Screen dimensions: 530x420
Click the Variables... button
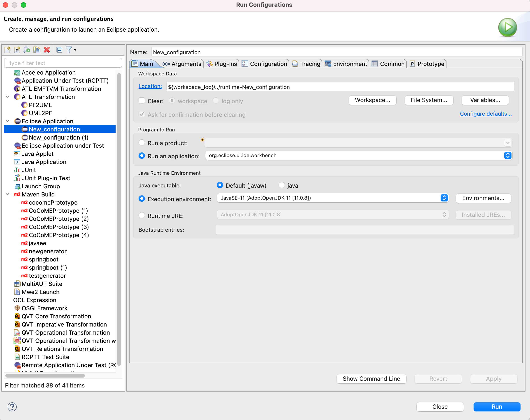click(485, 100)
